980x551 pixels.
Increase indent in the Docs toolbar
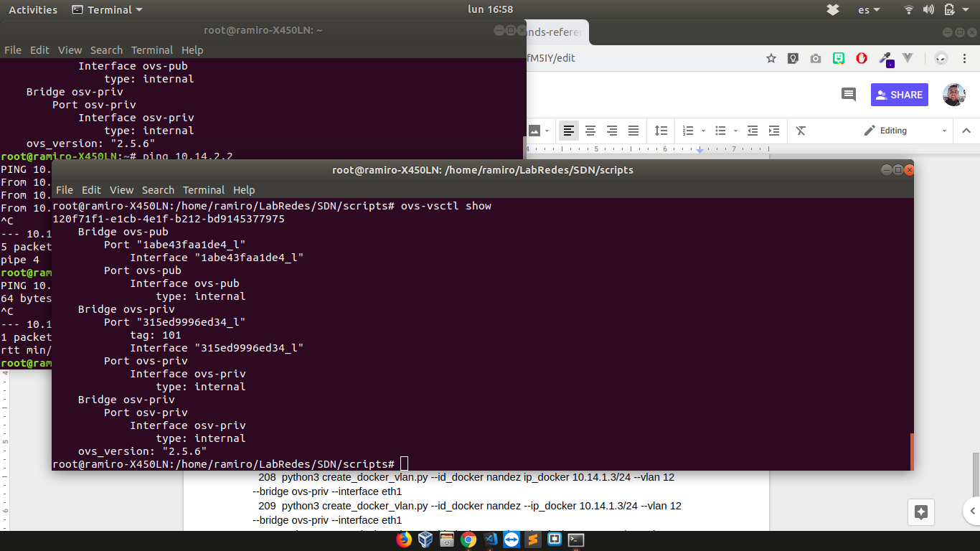[773, 131]
